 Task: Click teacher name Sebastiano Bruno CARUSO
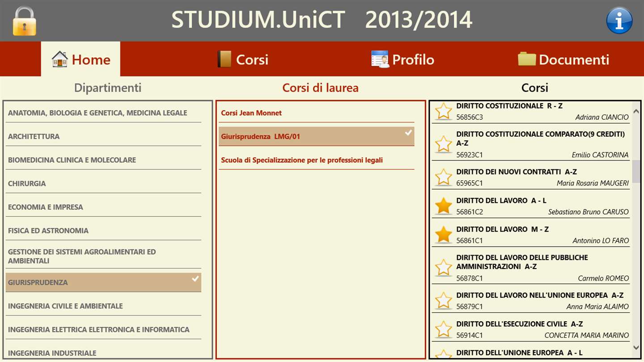click(589, 212)
